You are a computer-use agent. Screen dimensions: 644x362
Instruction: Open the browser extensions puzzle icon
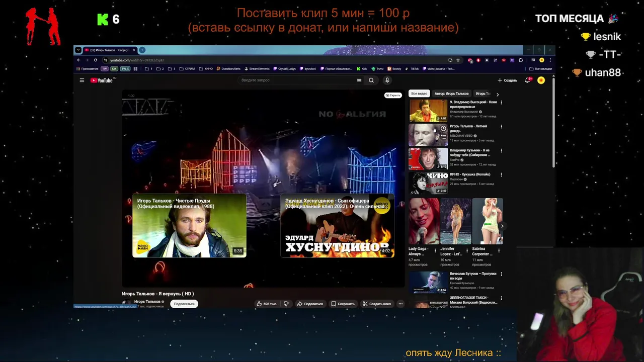[x=521, y=60]
